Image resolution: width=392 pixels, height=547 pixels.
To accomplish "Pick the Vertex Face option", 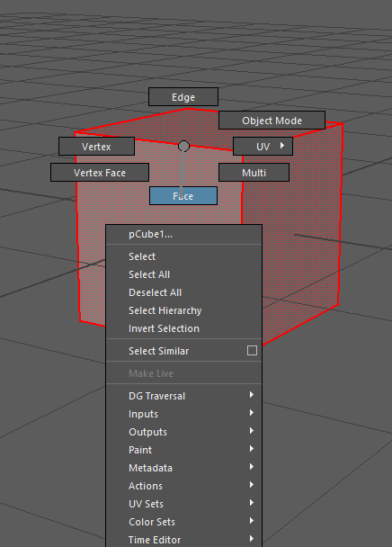I will pyautogui.click(x=100, y=173).
